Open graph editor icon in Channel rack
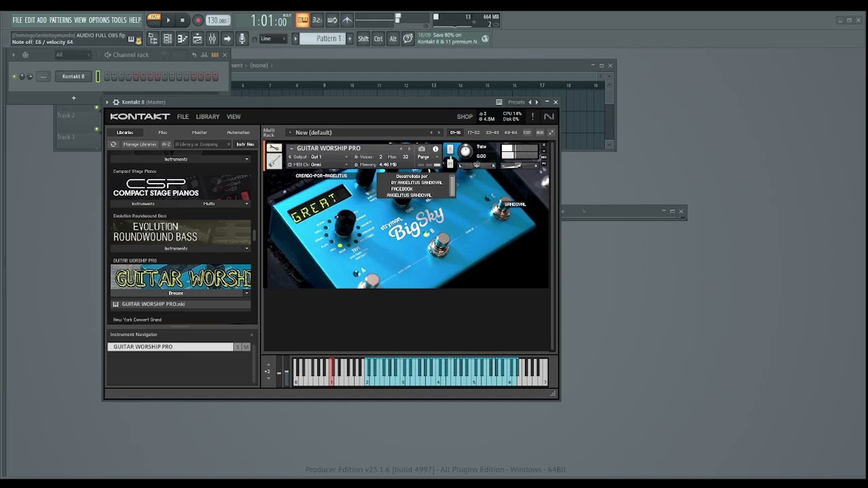The width and height of the screenshot is (868, 488). (204, 55)
